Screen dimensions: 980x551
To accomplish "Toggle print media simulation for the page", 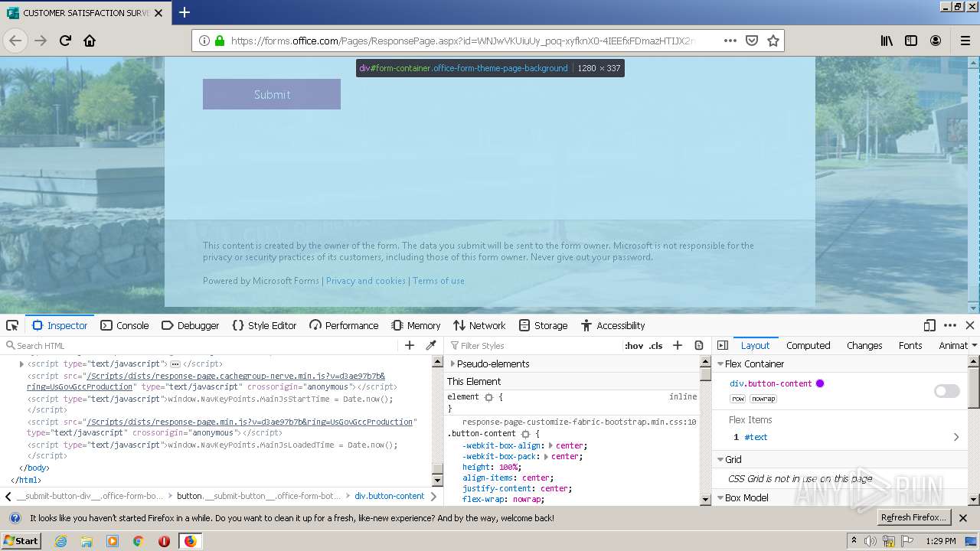I will [x=699, y=345].
